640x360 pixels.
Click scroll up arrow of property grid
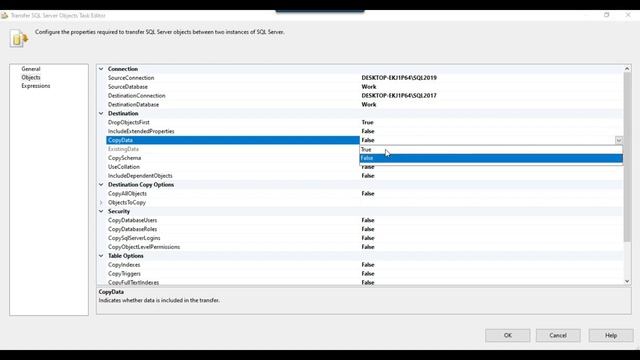click(627, 69)
